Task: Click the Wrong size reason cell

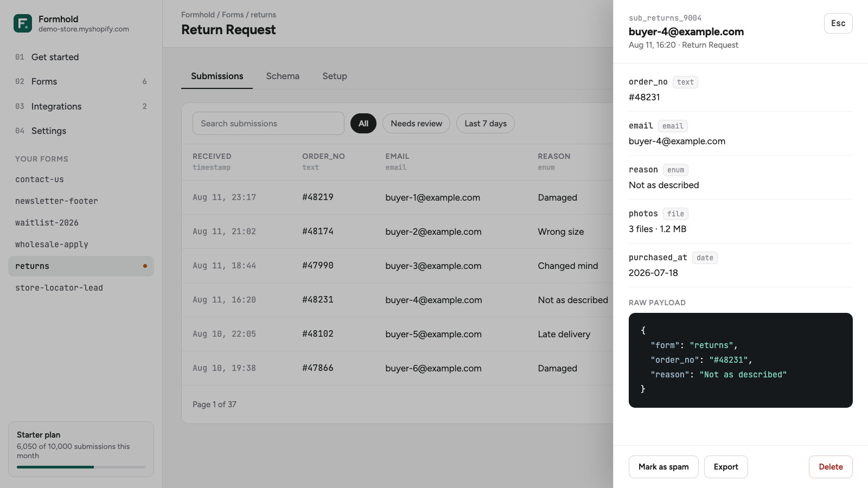Action: tap(561, 232)
